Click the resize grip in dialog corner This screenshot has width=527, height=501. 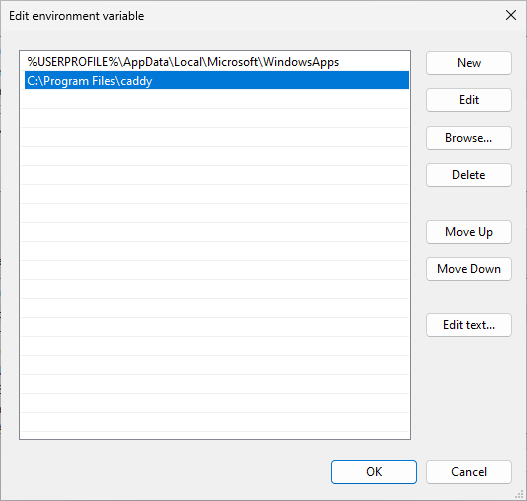[x=519, y=494]
